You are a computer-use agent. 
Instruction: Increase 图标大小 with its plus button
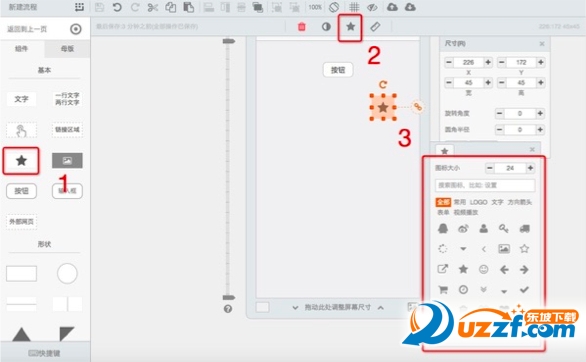click(x=530, y=168)
